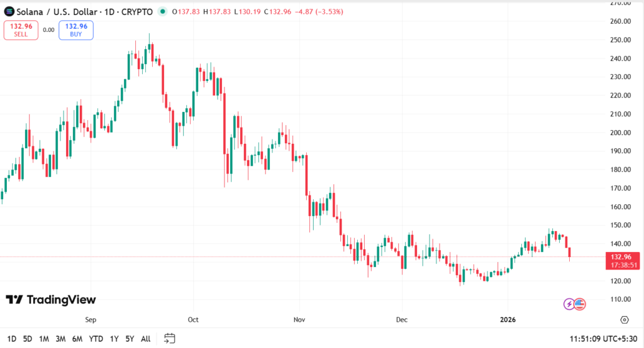Click the SELL button at 132.96
Screen dimensions: 644x348
click(21, 30)
